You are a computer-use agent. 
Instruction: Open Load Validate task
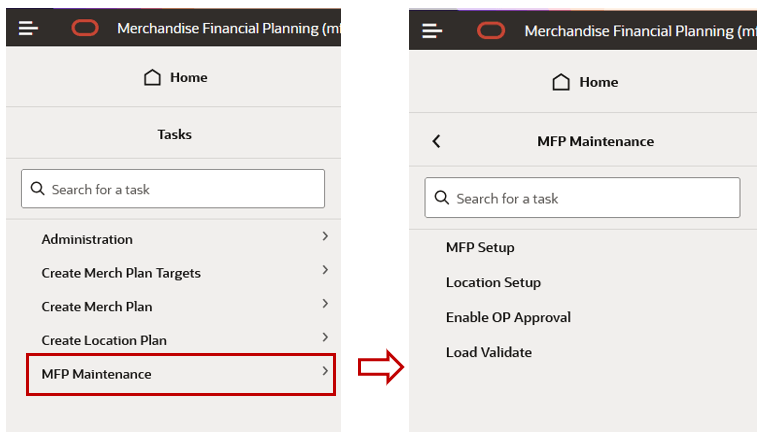point(489,352)
